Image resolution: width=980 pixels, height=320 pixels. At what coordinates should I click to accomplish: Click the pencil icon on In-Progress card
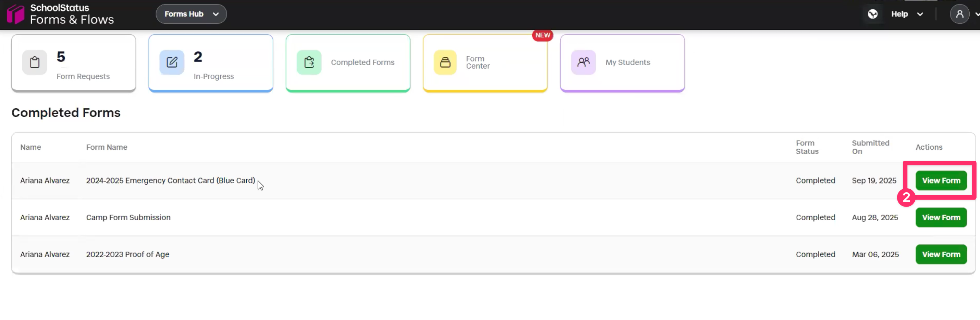click(171, 62)
